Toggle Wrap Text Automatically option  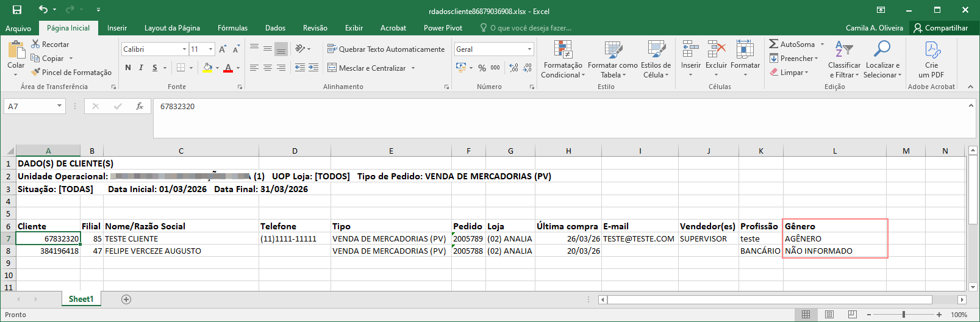[x=386, y=49]
